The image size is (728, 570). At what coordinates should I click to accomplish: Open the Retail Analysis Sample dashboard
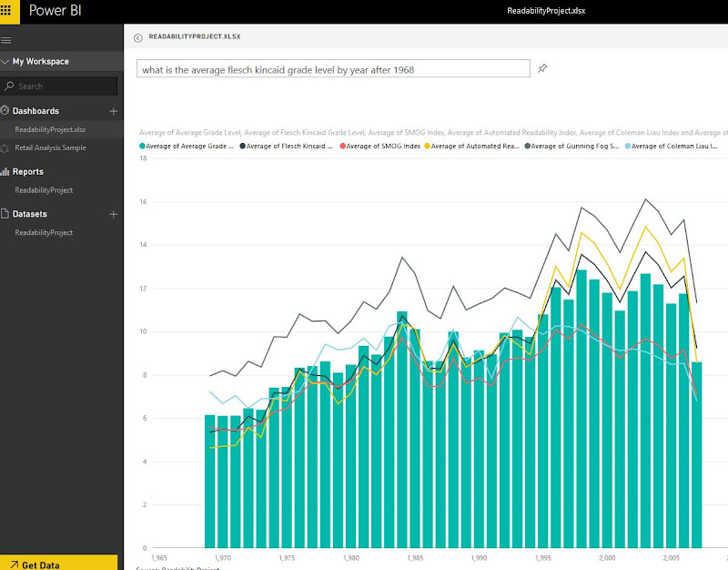pos(51,148)
